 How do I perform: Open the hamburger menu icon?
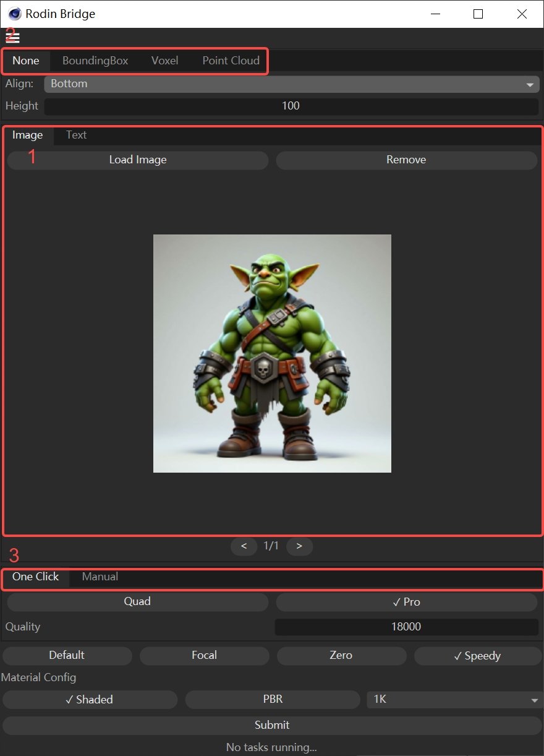13,38
